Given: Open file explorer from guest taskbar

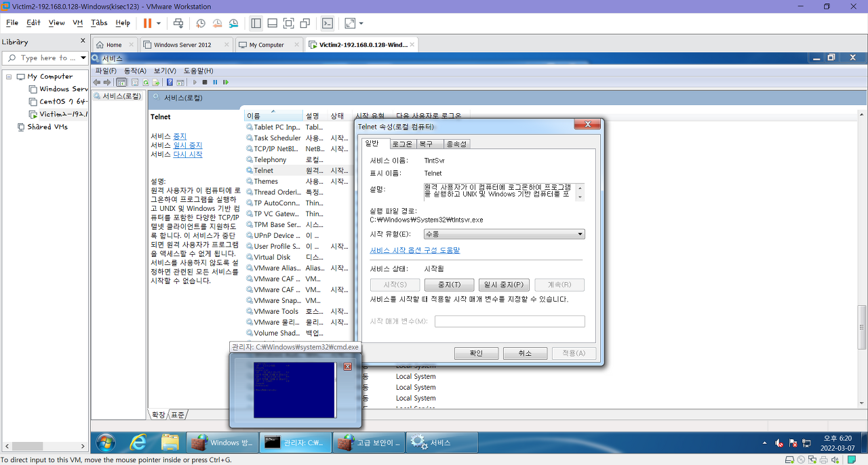Looking at the screenshot, I should [170, 443].
